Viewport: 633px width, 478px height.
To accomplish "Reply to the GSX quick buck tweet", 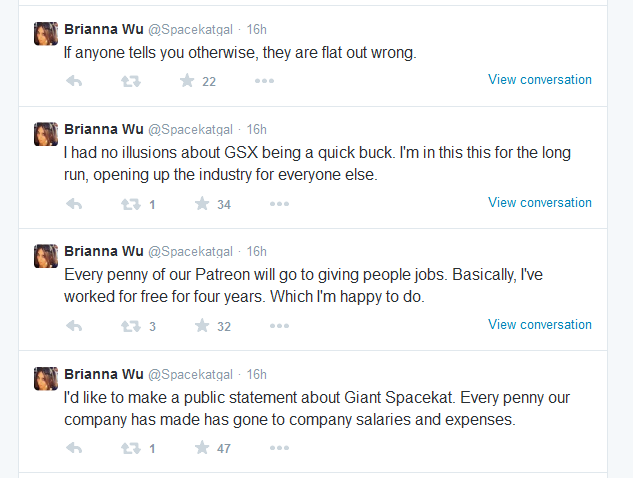I will 74,204.
